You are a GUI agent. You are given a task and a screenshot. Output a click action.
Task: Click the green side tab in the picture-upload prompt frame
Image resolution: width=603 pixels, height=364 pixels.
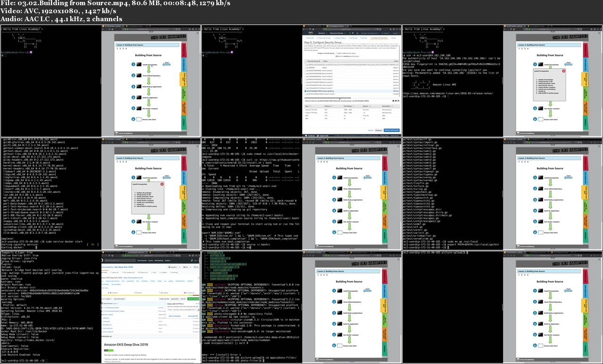[x=586, y=320]
